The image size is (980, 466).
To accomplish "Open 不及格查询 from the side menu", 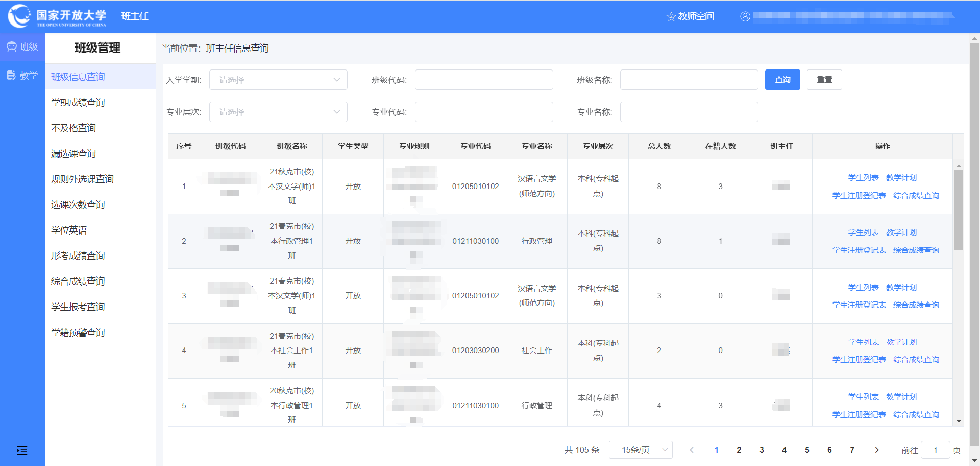I will [x=73, y=128].
